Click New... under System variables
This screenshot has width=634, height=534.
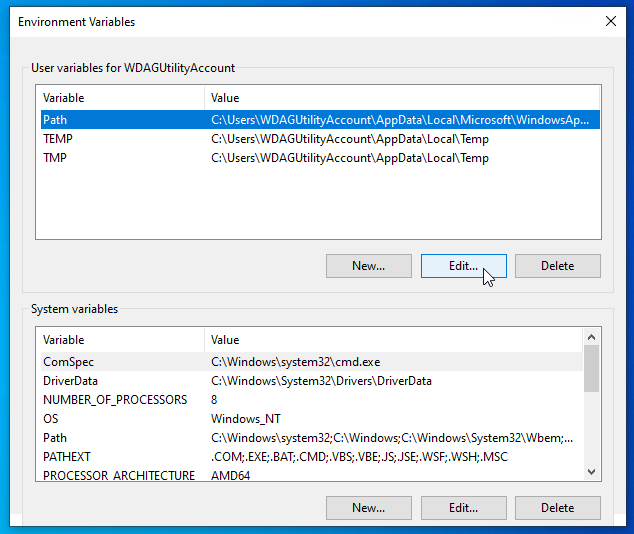point(368,508)
